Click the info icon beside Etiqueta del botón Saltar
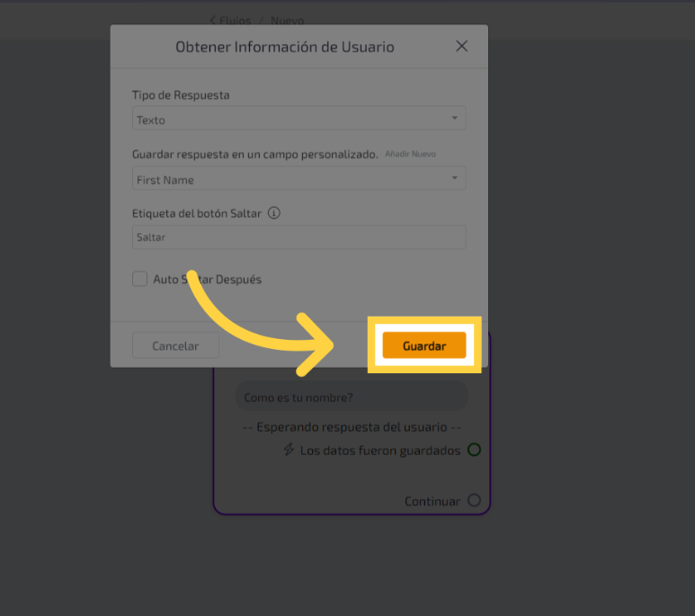Viewport: 695px width, 616px height. tap(274, 213)
